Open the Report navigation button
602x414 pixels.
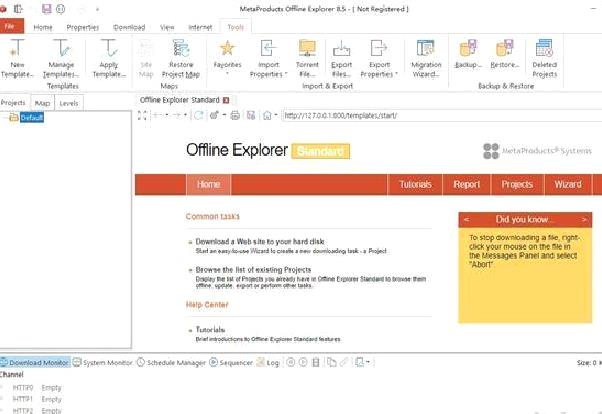(467, 184)
